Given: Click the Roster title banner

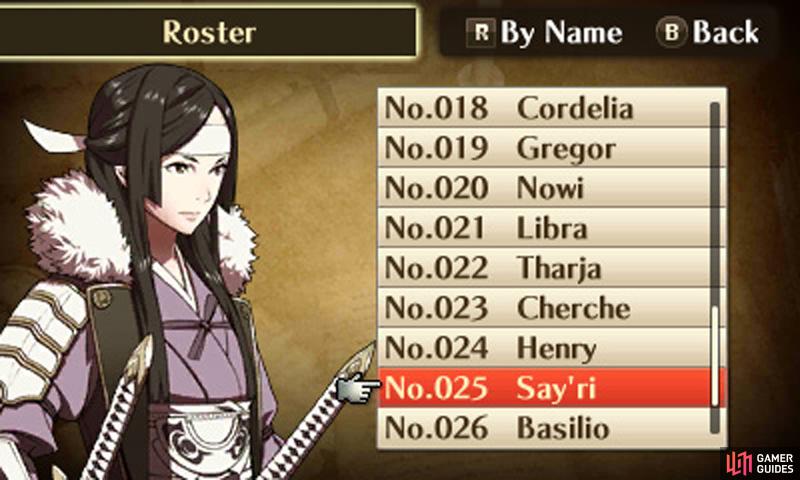Looking at the screenshot, I should click(x=208, y=32).
